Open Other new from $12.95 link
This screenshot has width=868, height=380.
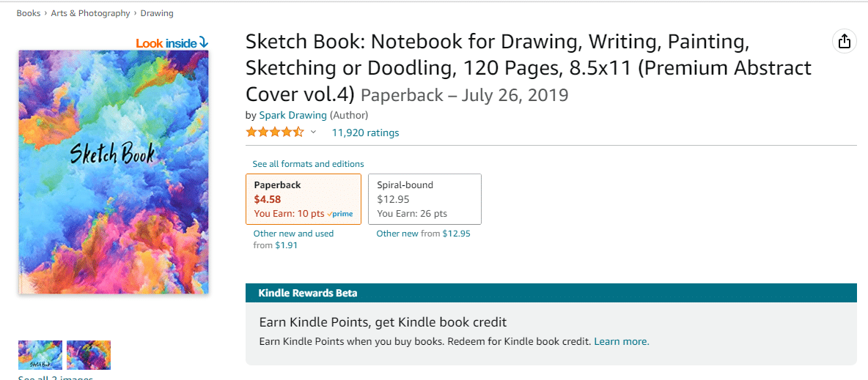[x=424, y=234]
